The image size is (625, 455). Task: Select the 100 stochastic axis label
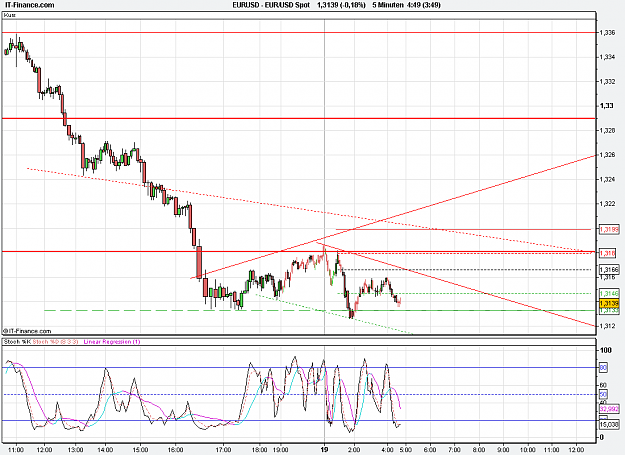(x=605, y=350)
